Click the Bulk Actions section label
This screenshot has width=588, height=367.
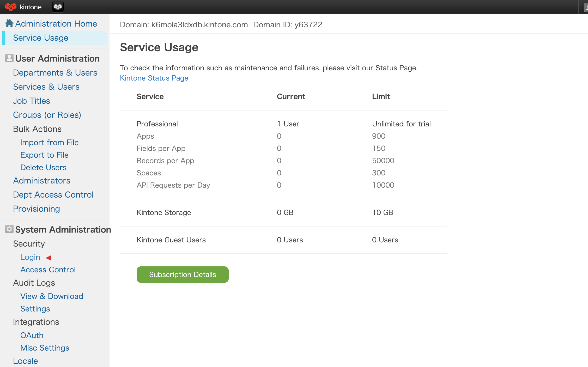pos(37,129)
